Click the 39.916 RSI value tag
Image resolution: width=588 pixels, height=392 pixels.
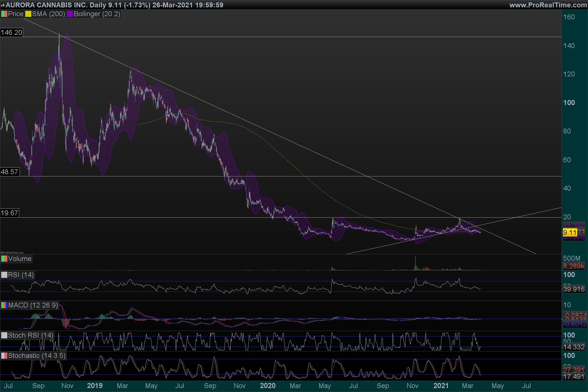coord(574,290)
